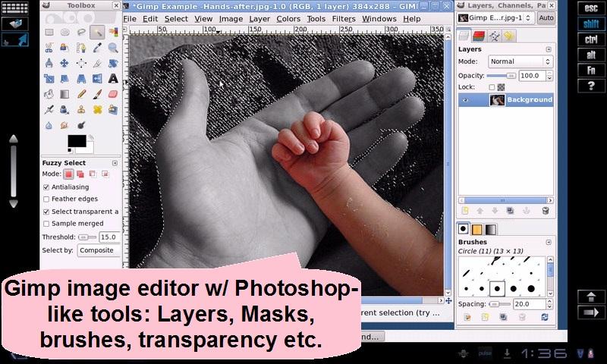Delete layer with the trash icon
This screenshot has height=364, width=607.
pos(545,211)
